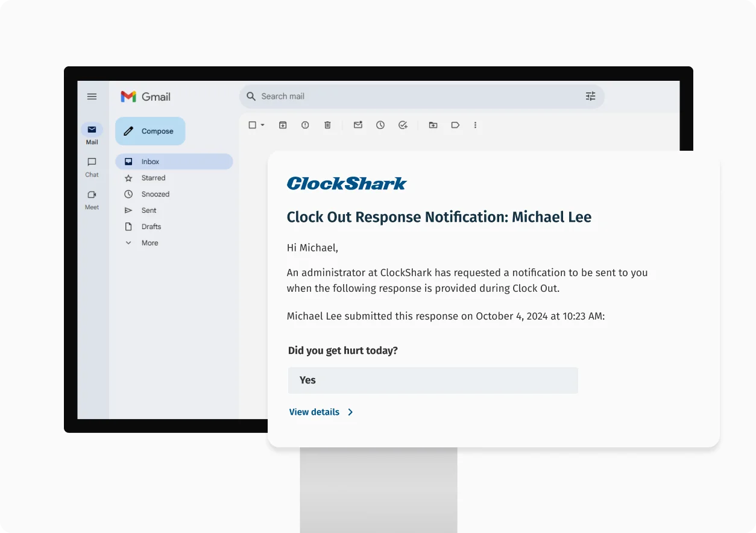This screenshot has height=533, width=756.
Task: Click the Delete trash icon
Action: pyautogui.click(x=327, y=125)
